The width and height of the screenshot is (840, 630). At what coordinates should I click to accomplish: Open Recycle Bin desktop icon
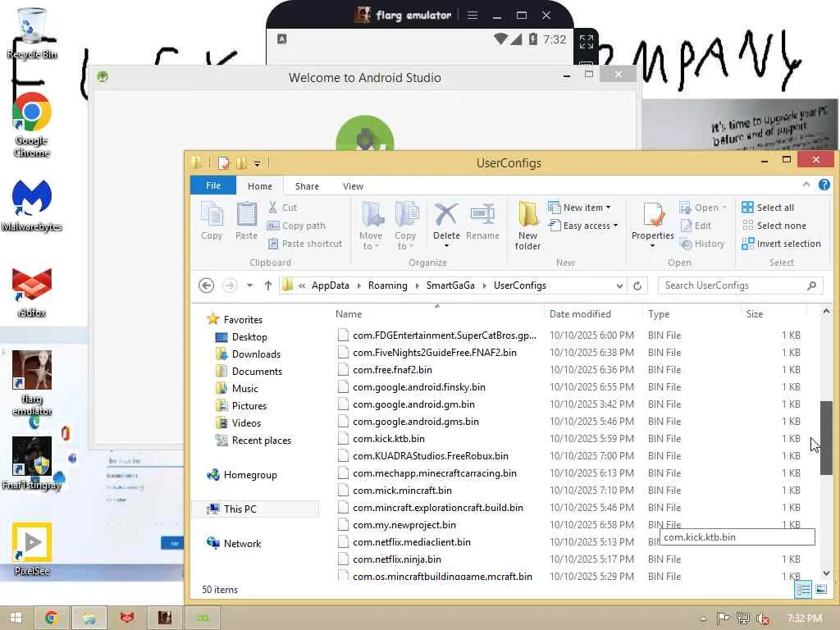click(32, 33)
